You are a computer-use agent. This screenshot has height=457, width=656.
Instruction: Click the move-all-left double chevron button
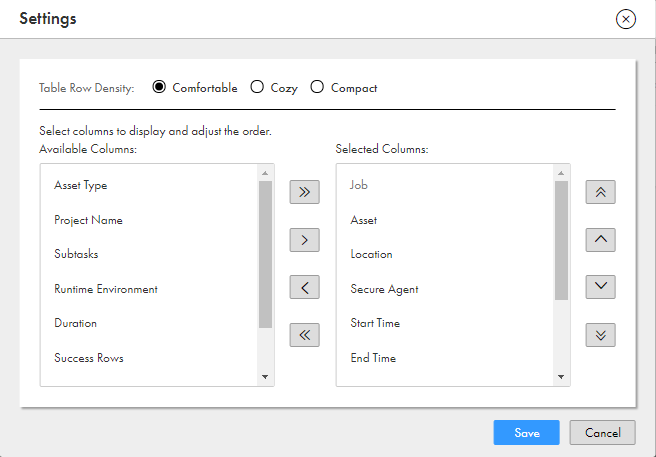(x=305, y=335)
